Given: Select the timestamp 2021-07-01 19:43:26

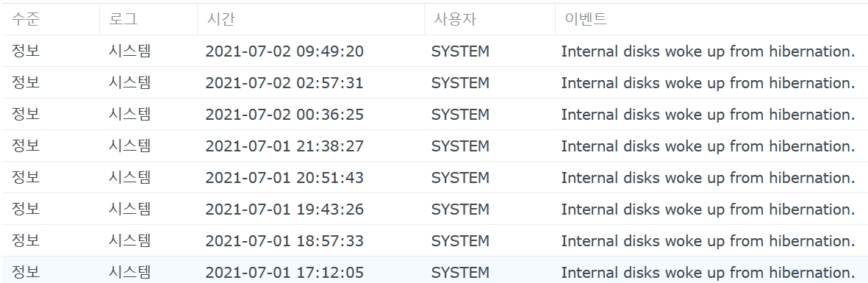Looking at the screenshot, I should (284, 209).
